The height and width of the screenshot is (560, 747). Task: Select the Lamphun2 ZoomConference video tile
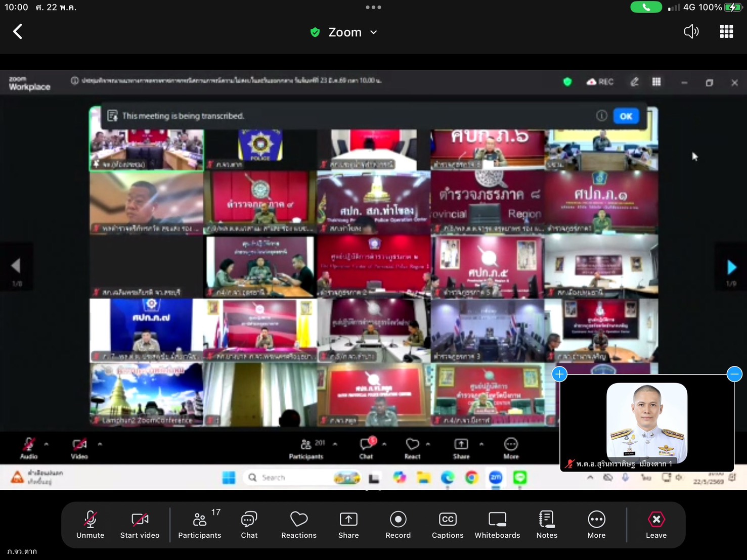pyautogui.click(x=147, y=395)
